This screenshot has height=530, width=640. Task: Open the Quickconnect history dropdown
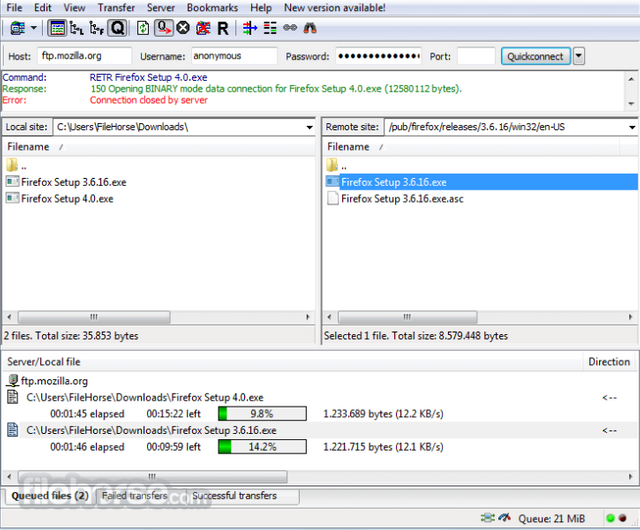coord(579,56)
